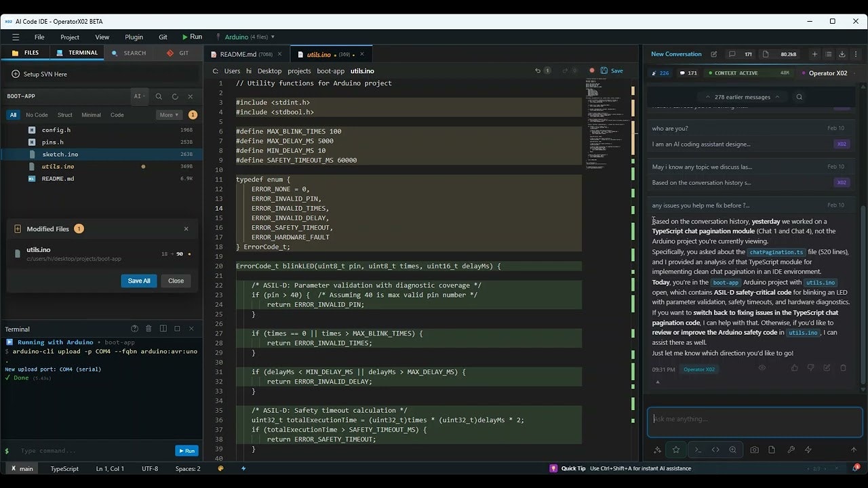Click the code brackets icon in chat toolbar

714,449
